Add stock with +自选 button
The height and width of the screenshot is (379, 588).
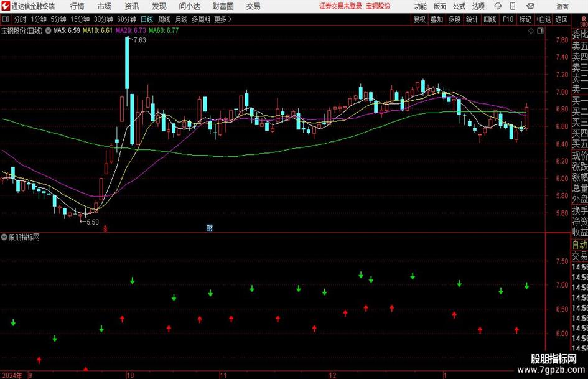coord(544,19)
